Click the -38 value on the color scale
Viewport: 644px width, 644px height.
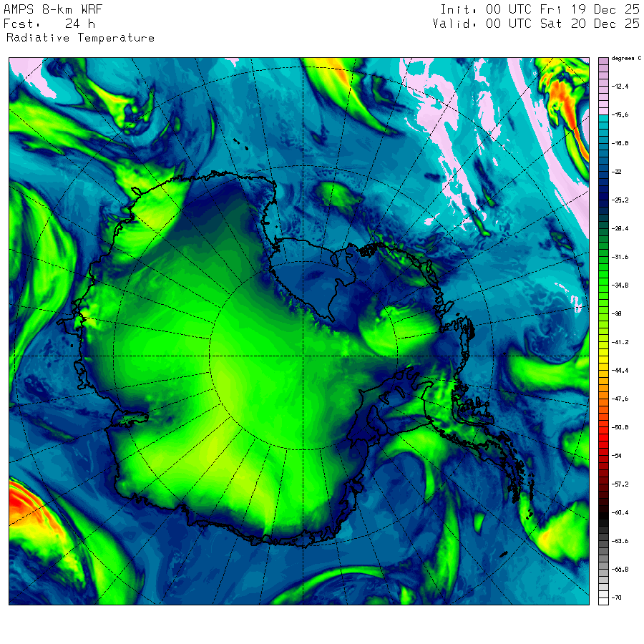tap(617, 313)
